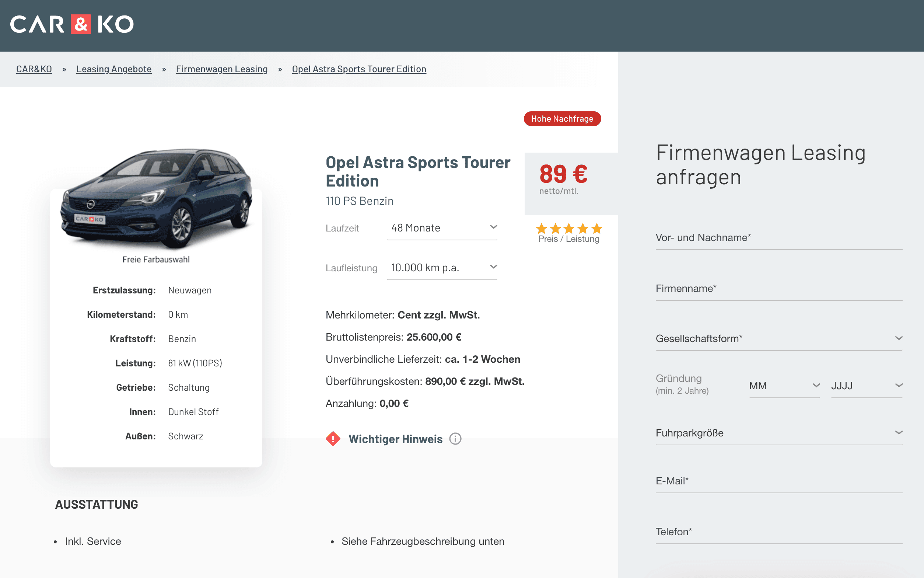
Task: Click the Bruttolistenpreis 25.600,00 € line
Action: [393, 337]
